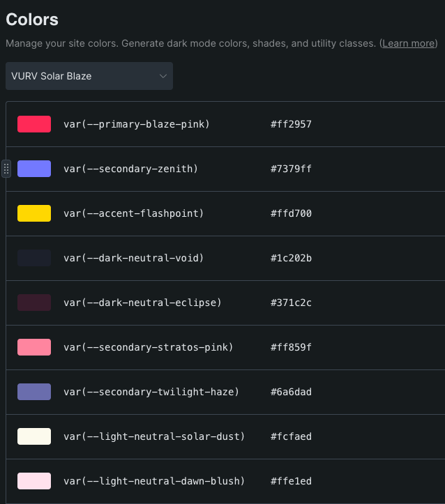The height and width of the screenshot is (504, 445).
Task: Select the var(--light-neutral-dawn-blush) name text
Action: 154,481
